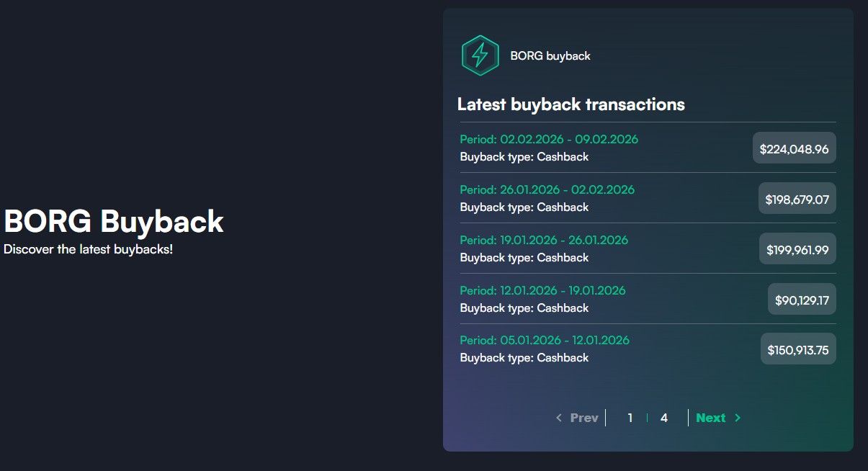Click the Prev pagination control
This screenshot has height=471, width=868.
(x=583, y=418)
